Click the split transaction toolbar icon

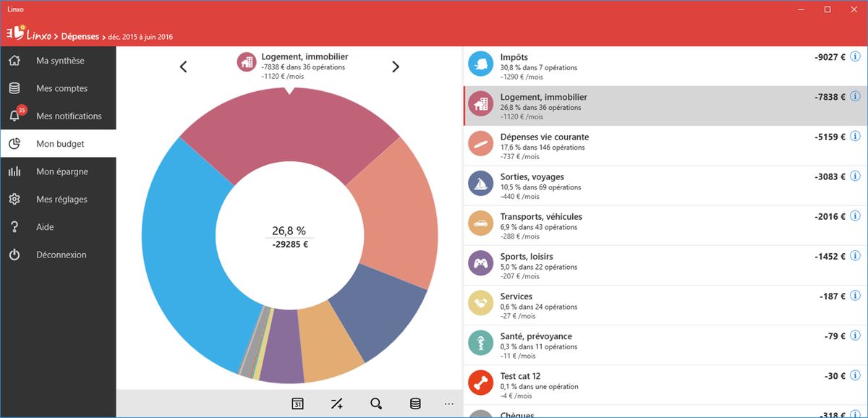pyautogui.click(x=336, y=404)
